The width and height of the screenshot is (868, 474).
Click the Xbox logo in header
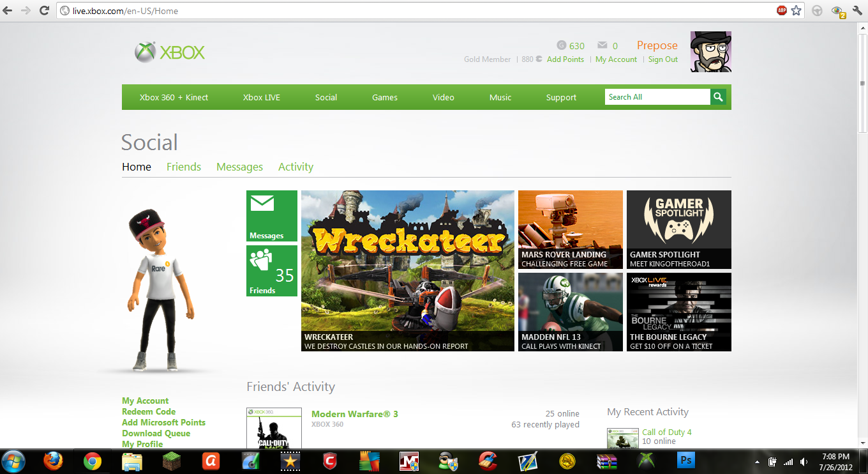pyautogui.click(x=170, y=52)
